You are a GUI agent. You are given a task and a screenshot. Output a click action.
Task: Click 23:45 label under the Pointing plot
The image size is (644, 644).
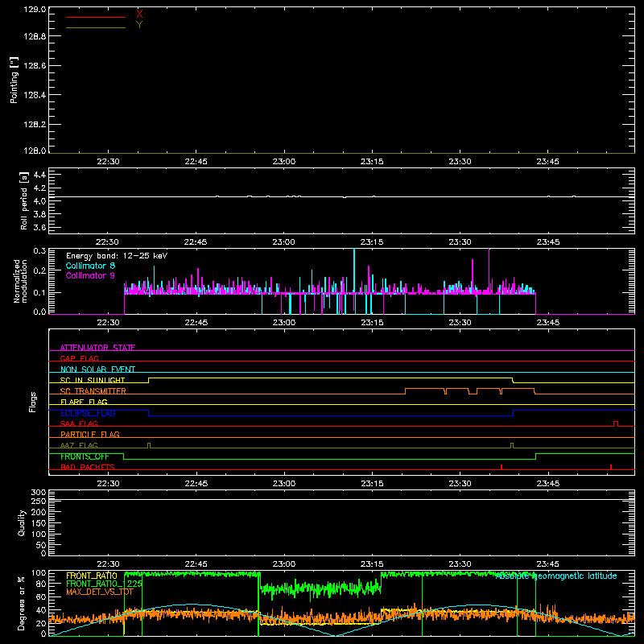tap(548, 162)
